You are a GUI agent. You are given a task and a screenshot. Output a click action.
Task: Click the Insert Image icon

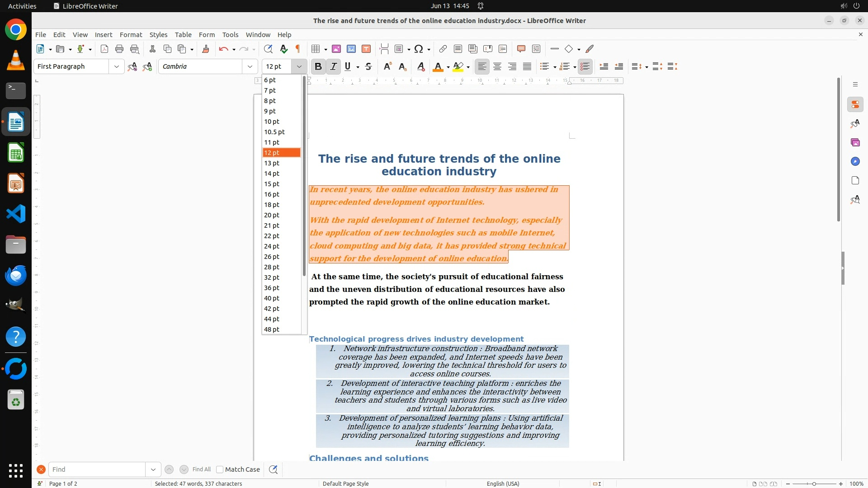[336, 49]
